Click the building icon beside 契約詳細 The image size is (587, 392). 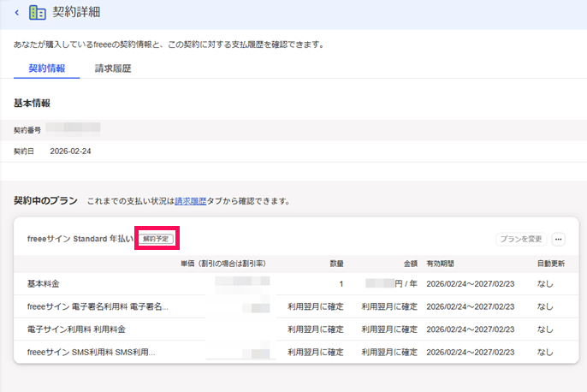click(38, 13)
